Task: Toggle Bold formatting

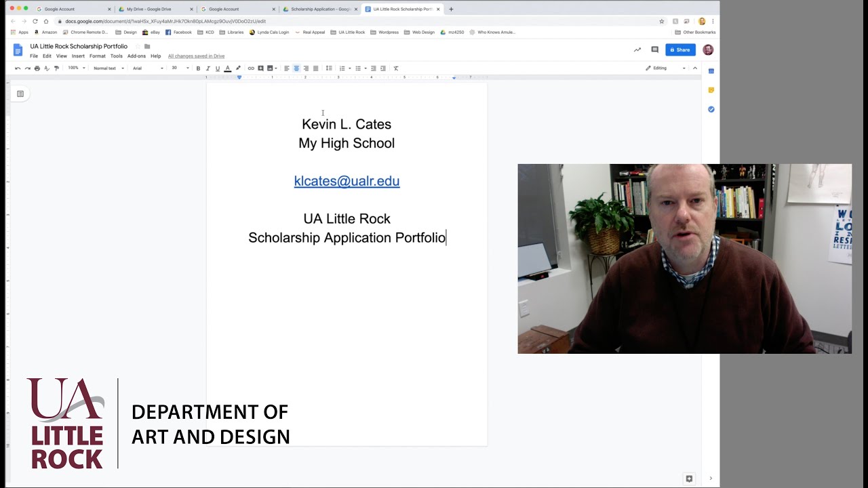Action: [x=198, y=68]
